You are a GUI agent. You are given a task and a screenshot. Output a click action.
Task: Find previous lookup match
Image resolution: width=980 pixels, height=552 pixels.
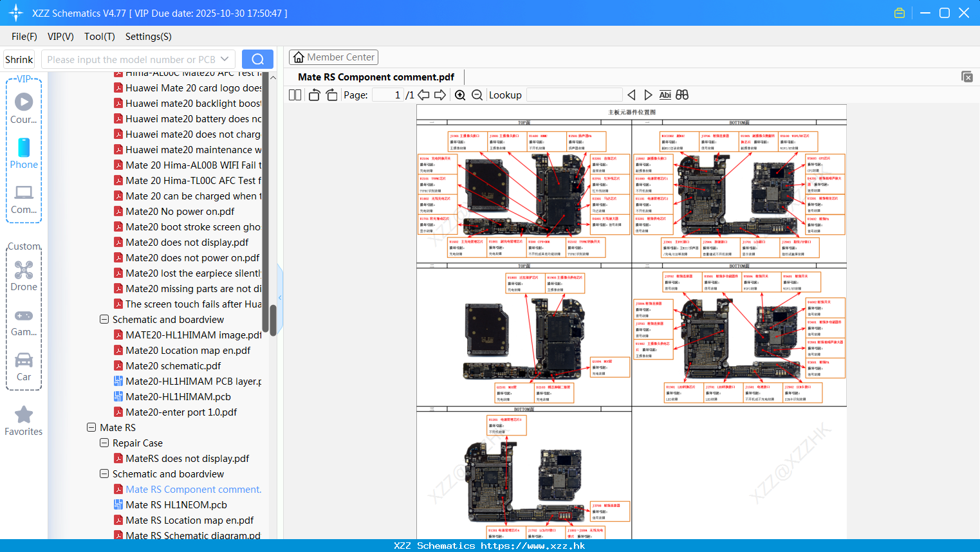(x=631, y=95)
